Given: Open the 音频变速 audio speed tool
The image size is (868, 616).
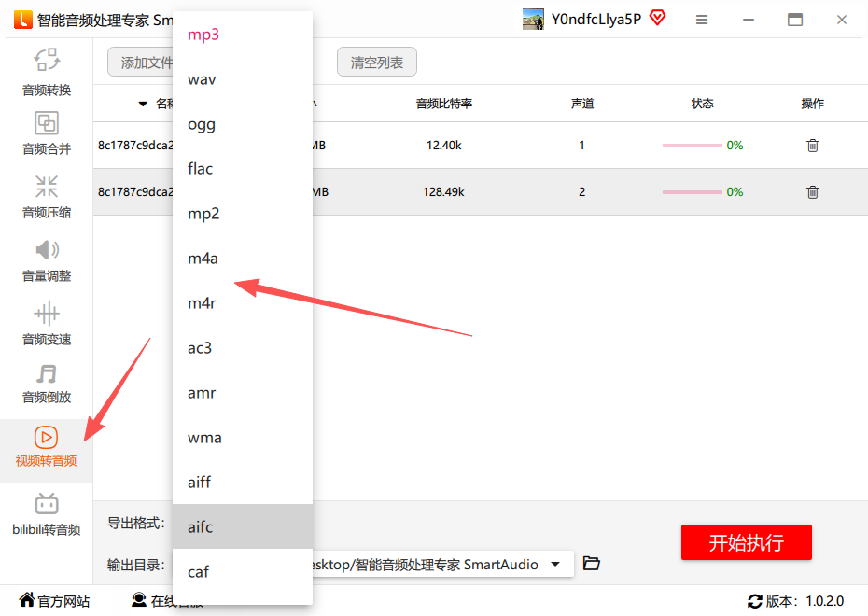Looking at the screenshot, I should (x=47, y=323).
